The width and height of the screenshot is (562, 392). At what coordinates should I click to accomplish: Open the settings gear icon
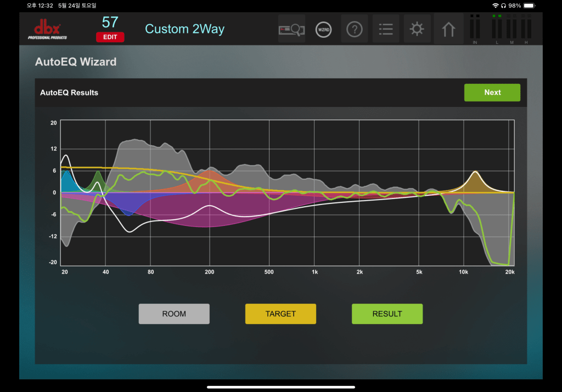[417, 29]
